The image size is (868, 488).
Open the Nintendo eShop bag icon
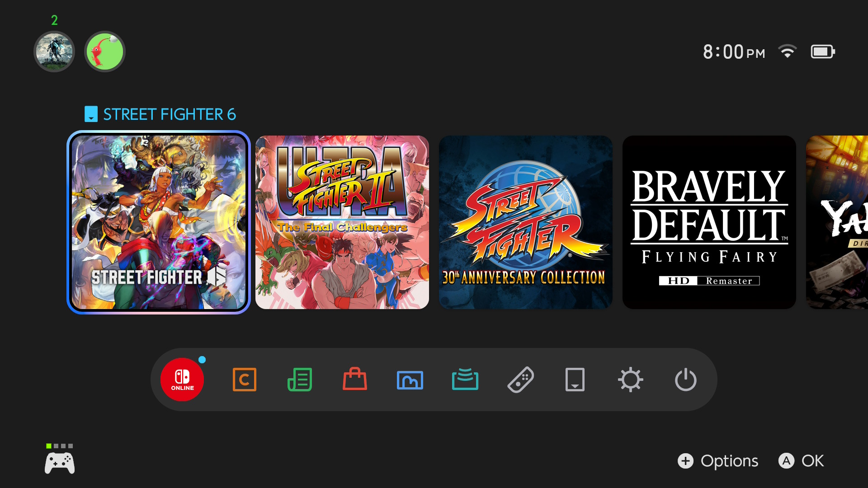(x=355, y=379)
